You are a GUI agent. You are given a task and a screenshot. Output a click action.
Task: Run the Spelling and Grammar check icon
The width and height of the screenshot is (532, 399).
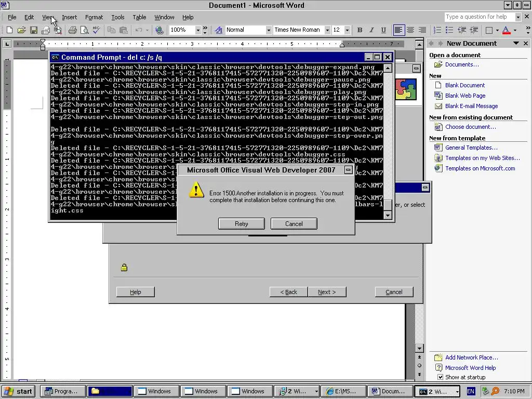96,30
